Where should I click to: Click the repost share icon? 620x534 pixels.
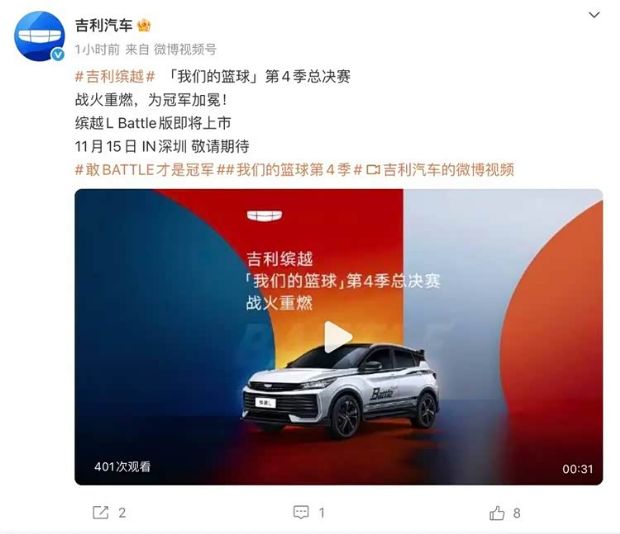tap(100, 513)
